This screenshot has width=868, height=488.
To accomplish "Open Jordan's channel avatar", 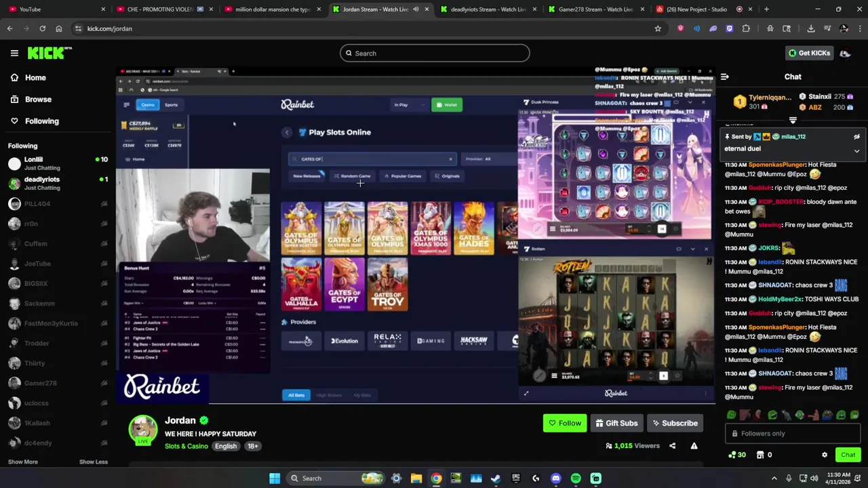I will tap(143, 429).
